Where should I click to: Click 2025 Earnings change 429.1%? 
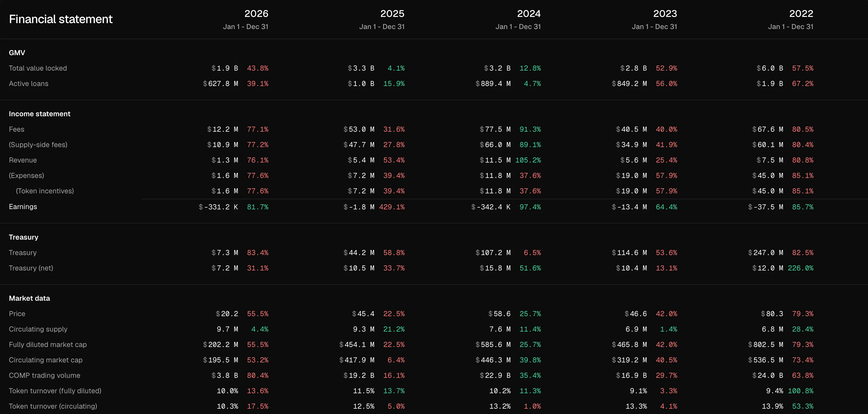392,207
